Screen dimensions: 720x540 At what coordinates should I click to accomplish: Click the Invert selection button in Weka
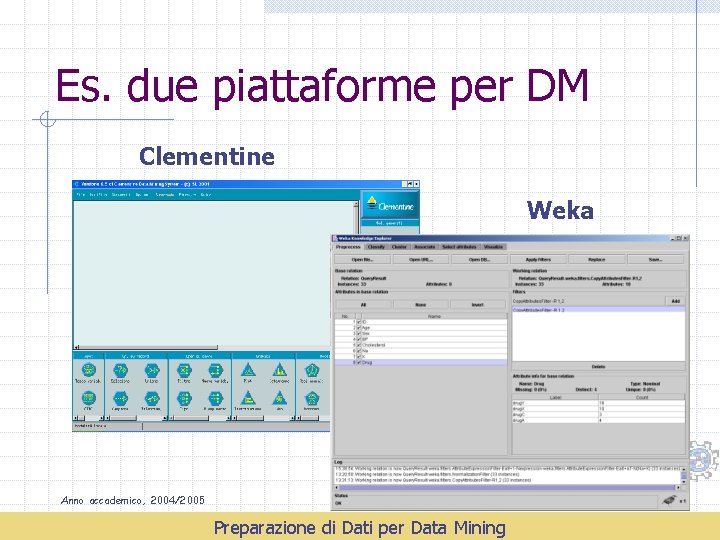point(478,305)
